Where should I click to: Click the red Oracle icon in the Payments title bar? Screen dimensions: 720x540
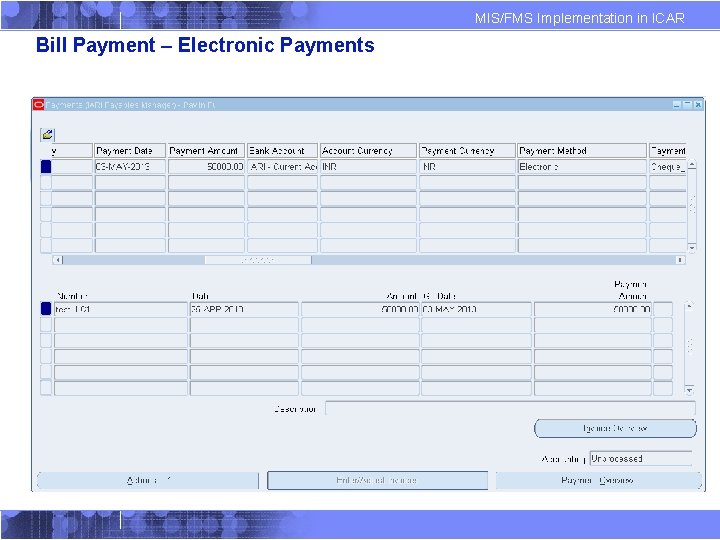coord(39,105)
